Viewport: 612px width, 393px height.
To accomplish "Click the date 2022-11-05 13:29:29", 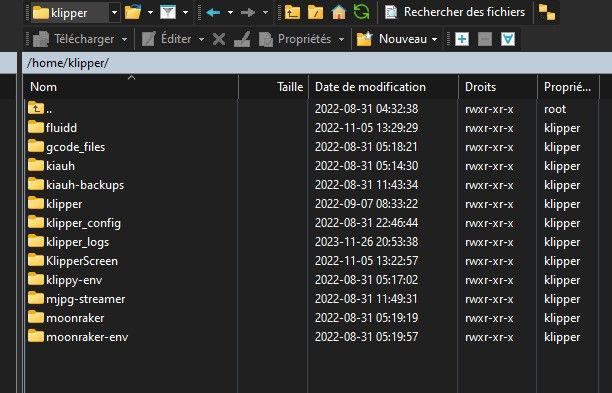I will coord(366,128).
